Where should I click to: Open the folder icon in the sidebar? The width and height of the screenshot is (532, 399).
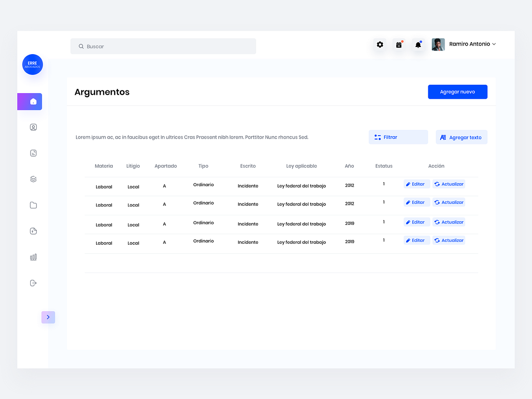coord(33,205)
